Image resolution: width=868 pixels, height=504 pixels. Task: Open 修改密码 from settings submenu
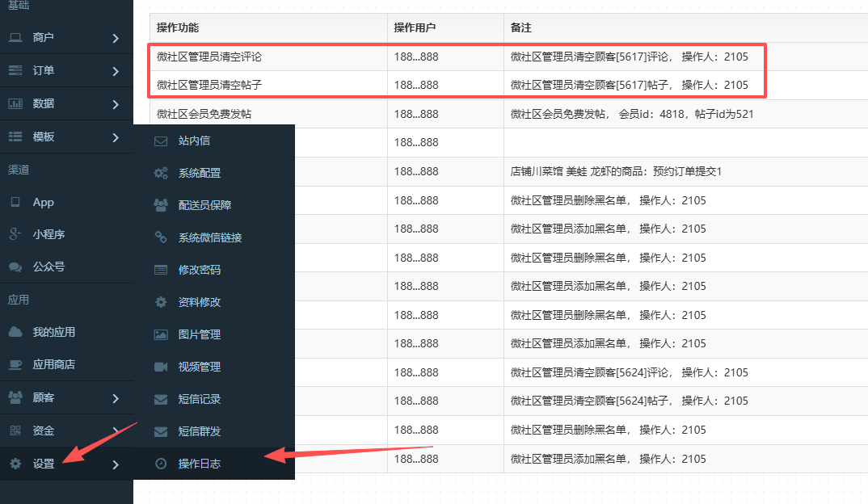199,270
